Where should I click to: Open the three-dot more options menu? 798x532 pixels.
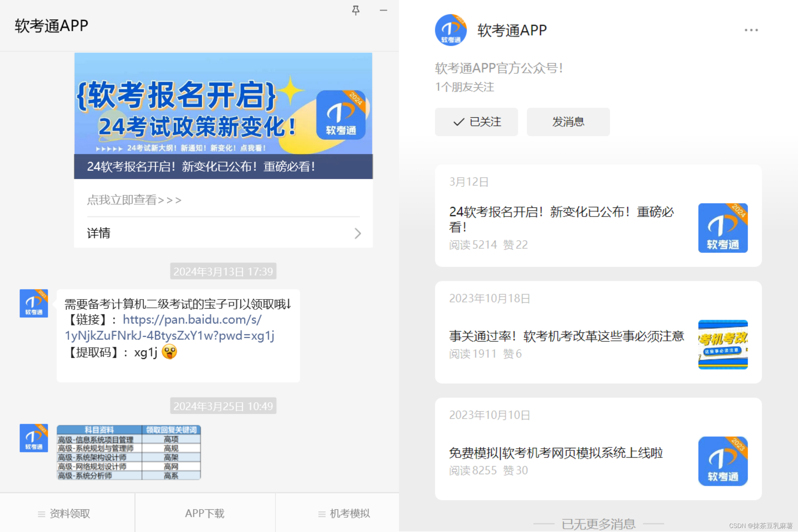pos(751,30)
